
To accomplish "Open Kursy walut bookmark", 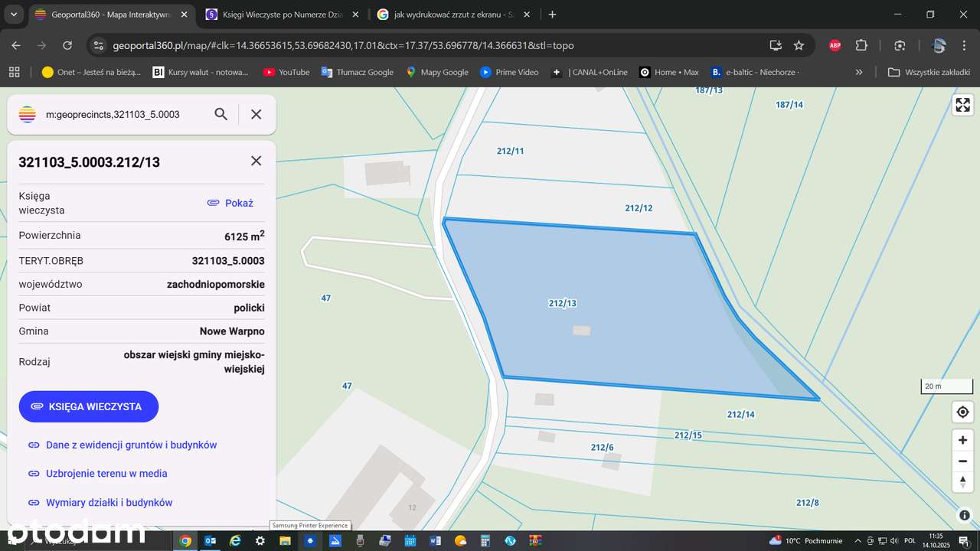I will 201,72.
